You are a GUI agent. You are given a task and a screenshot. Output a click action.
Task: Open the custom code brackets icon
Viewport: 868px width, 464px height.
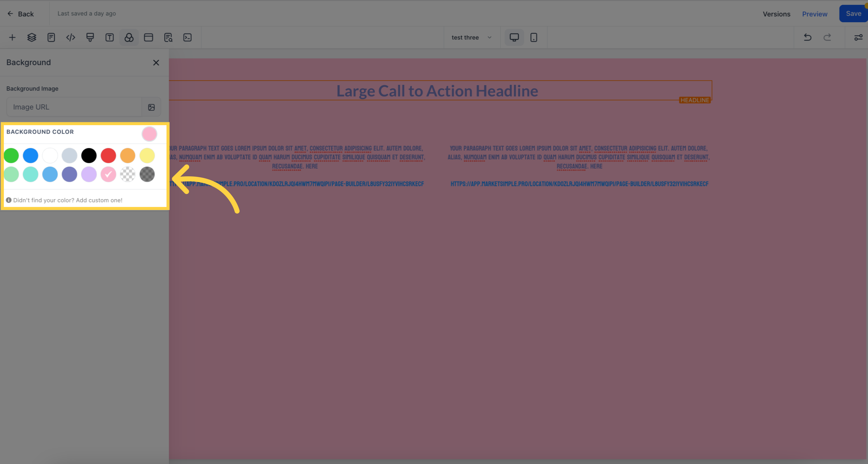pos(70,37)
